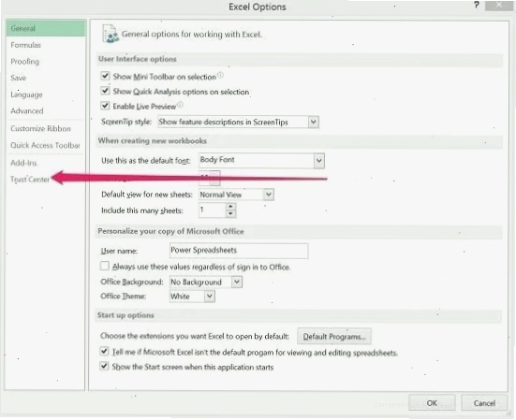Open the ScreenTip style dropdown
Viewport: 516px width, 420px height.
314,122
